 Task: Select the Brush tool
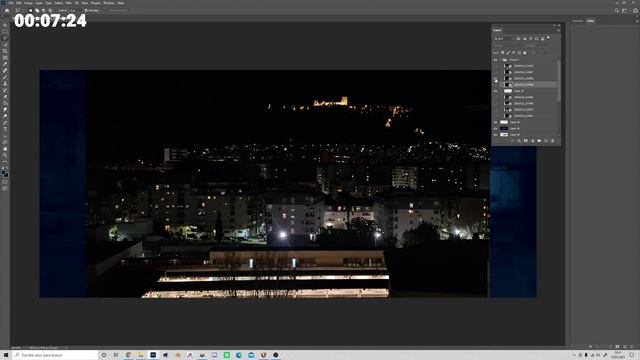(5, 77)
